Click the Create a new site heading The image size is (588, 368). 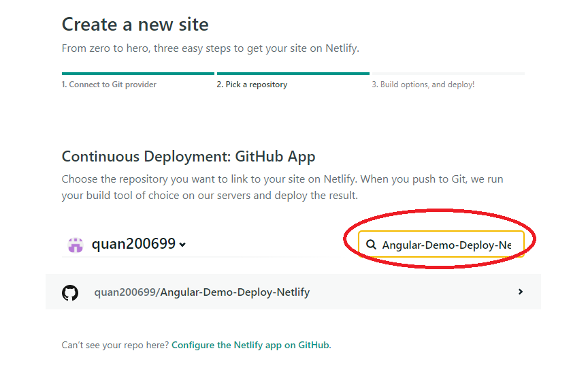[x=135, y=25]
